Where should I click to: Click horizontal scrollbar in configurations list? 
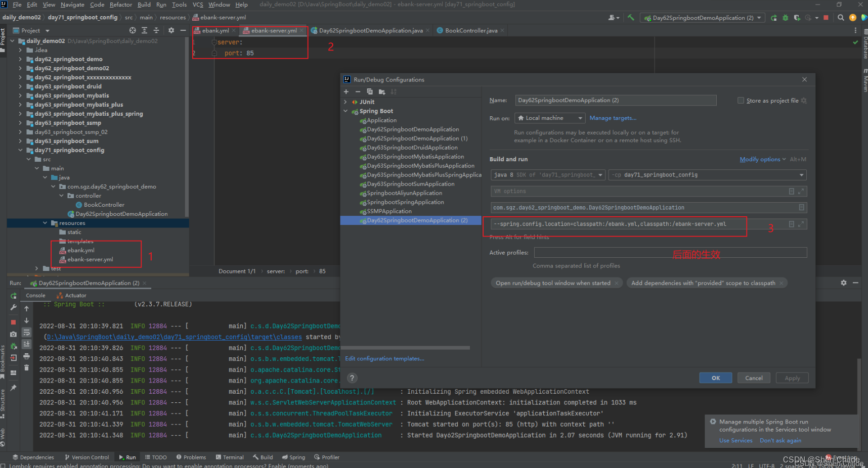point(405,348)
